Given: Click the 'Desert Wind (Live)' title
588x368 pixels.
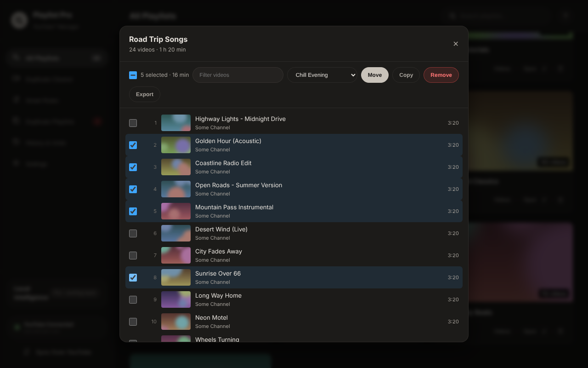Looking at the screenshot, I should coord(221,229).
